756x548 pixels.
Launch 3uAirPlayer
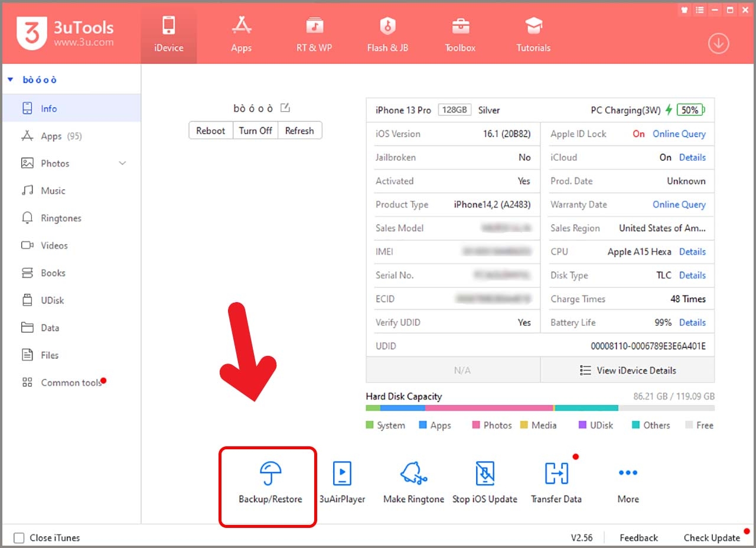click(x=342, y=483)
